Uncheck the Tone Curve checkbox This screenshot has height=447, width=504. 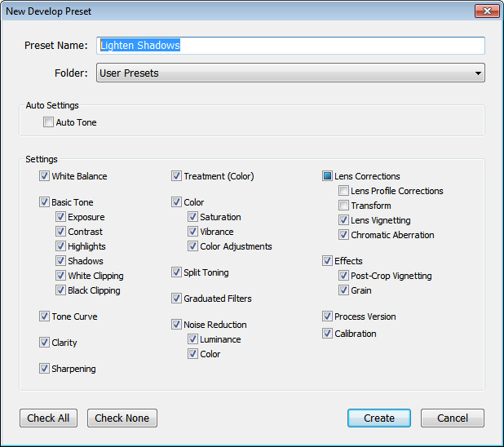coord(44,316)
